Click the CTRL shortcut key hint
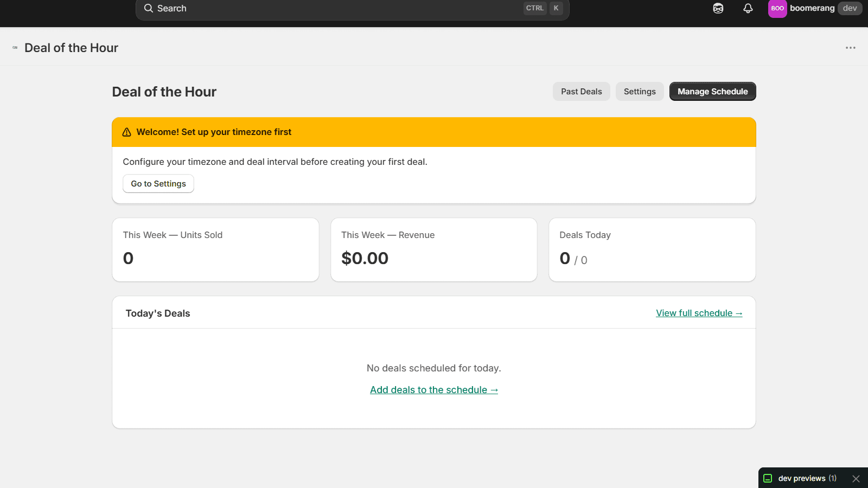Image resolution: width=868 pixels, height=488 pixels. click(535, 8)
